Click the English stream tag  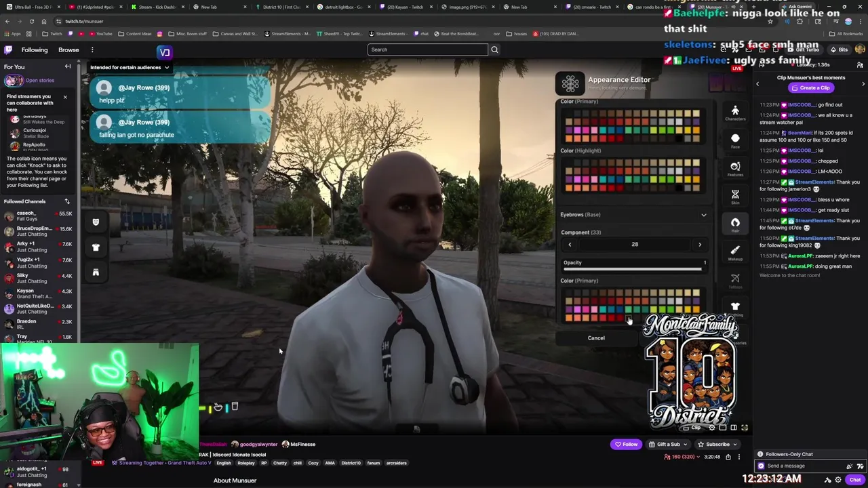coord(224,464)
